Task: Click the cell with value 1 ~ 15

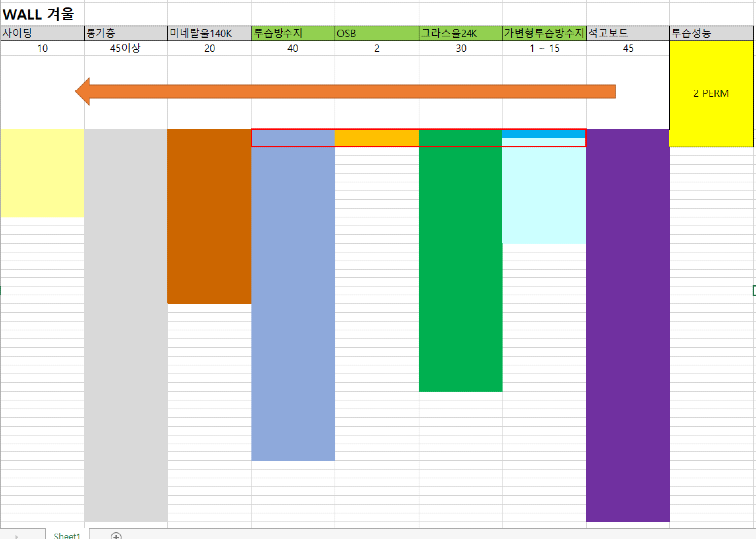Action: click(x=543, y=48)
